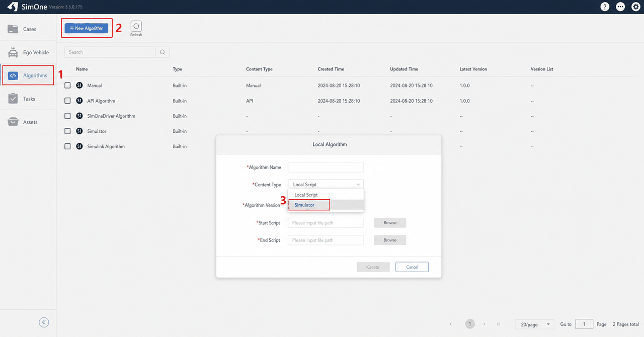
Task: Browse for the Start Script file
Action: pos(390,223)
